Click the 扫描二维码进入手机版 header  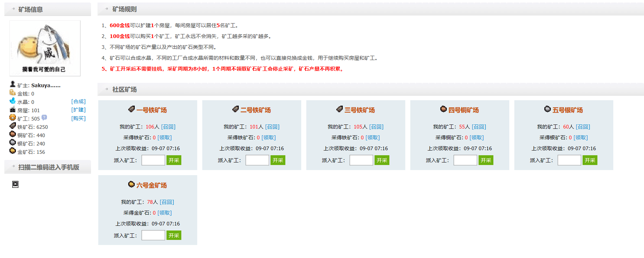click(48, 167)
